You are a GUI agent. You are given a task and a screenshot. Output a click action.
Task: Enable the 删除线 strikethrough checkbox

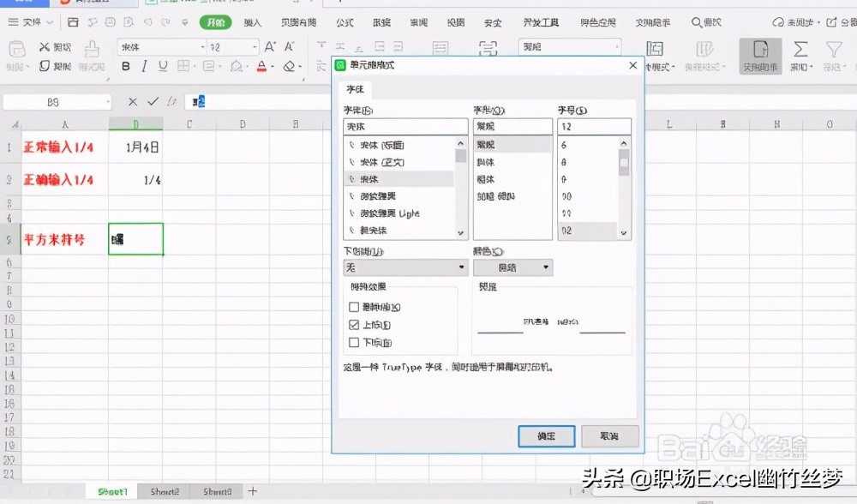(354, 307)
